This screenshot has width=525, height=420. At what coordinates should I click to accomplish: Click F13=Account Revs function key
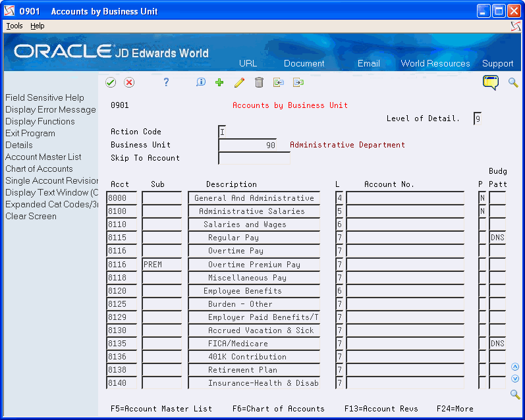[x=381, y=409]
